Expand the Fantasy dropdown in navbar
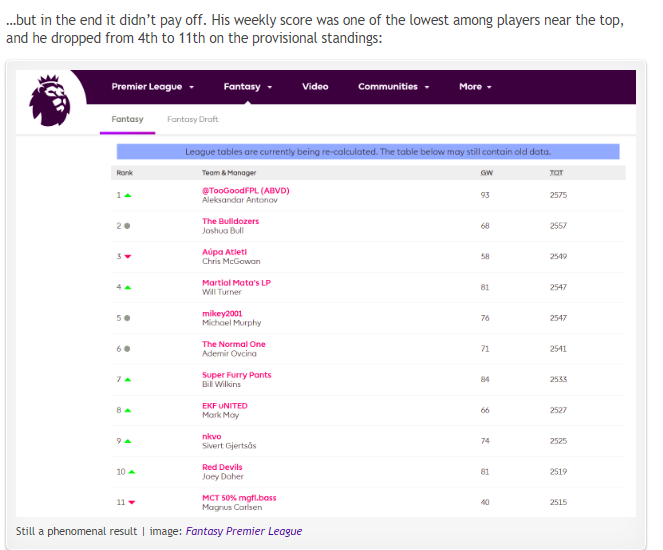663x550 pixels. pyautogui.click(x=248, y=87)
